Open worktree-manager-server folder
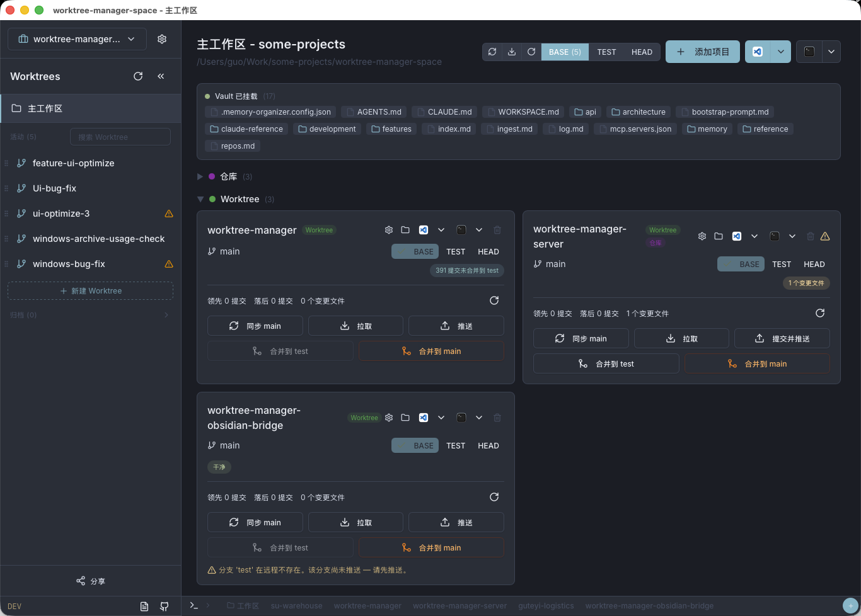Screen dimensions: 861x616 (719, 236)
